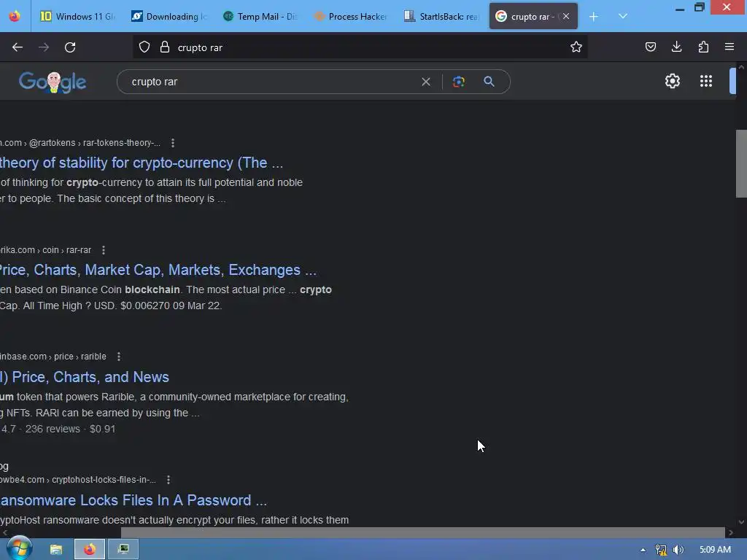Open options for the price › rarible result
The width and height of the screenshot is (747, 560).
[119, 357]
